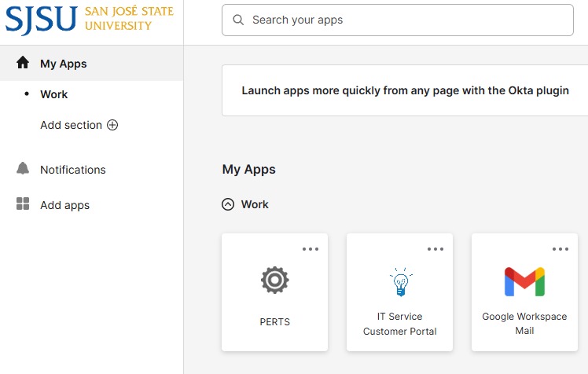The image size is (588, 374).
Task: Click the PERTS gear app icon
Action: (274, 280)
